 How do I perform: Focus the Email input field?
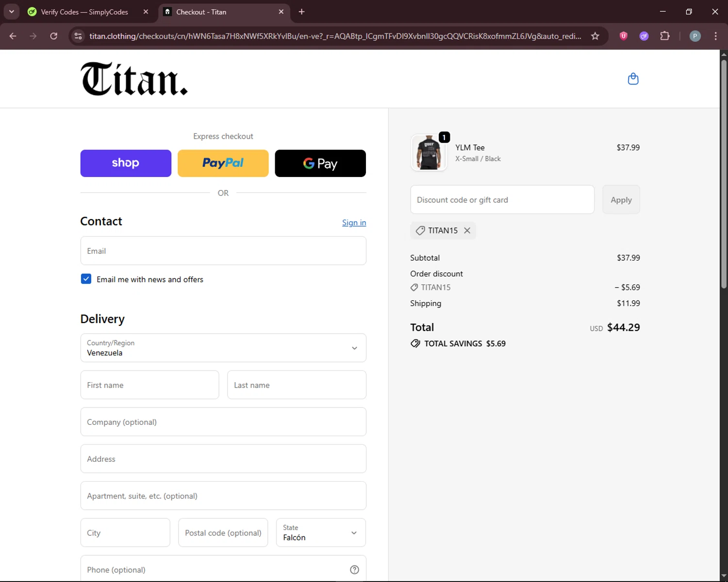coord(223,251)
